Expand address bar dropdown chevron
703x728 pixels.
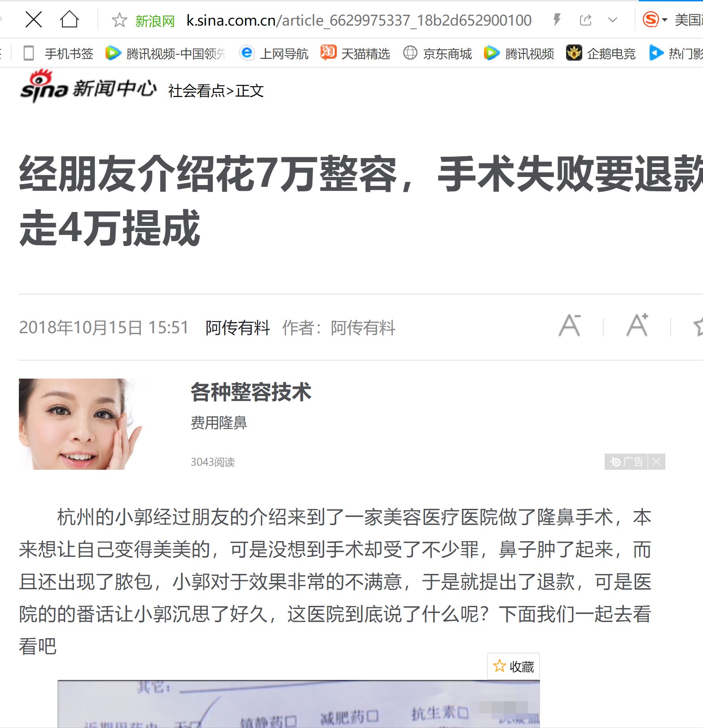click(x=613, y=20)
